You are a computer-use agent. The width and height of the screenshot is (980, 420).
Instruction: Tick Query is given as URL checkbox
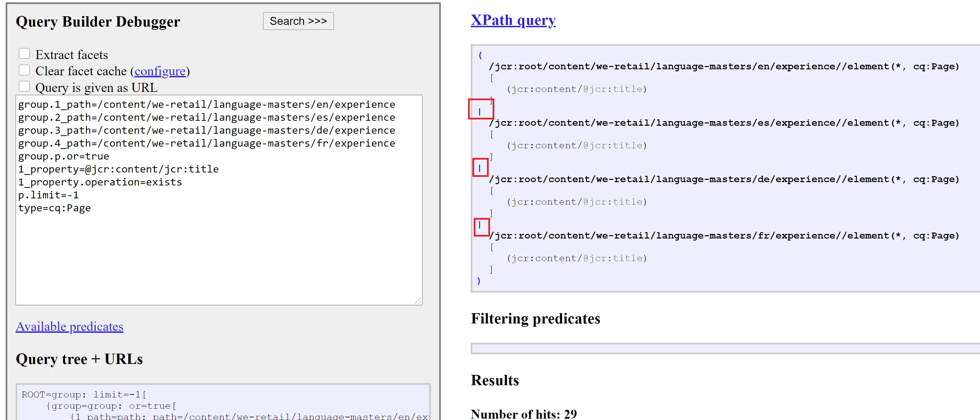[24, 87]
